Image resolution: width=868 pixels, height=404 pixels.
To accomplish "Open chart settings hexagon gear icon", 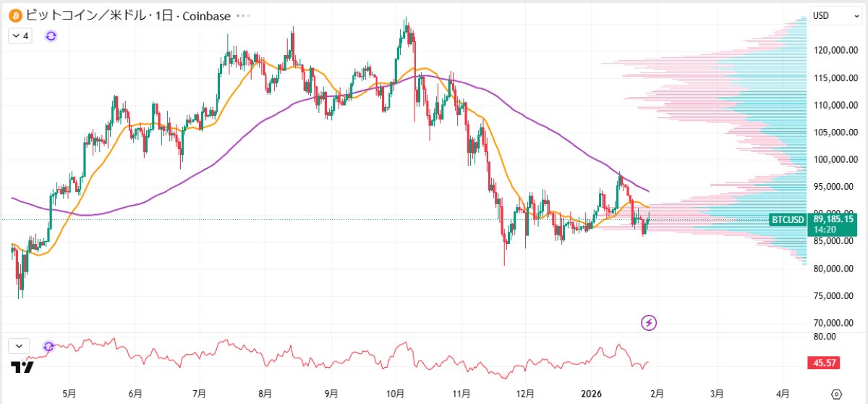I will (x=837, y=394).
